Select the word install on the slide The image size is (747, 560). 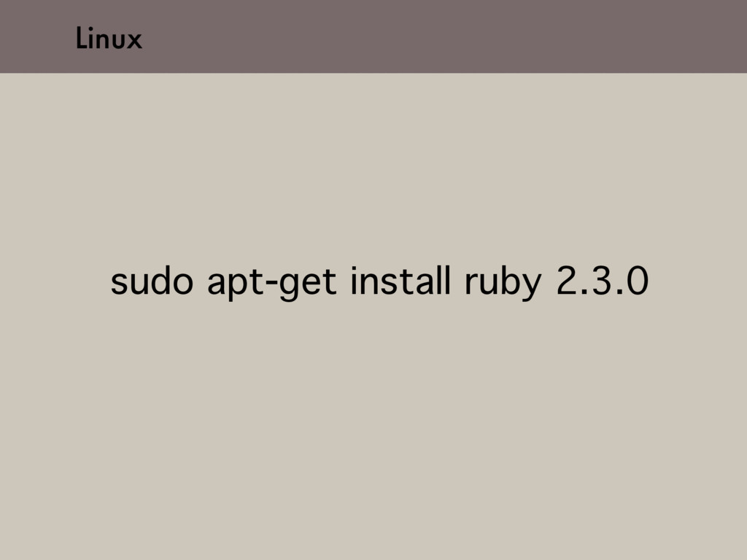400,281
